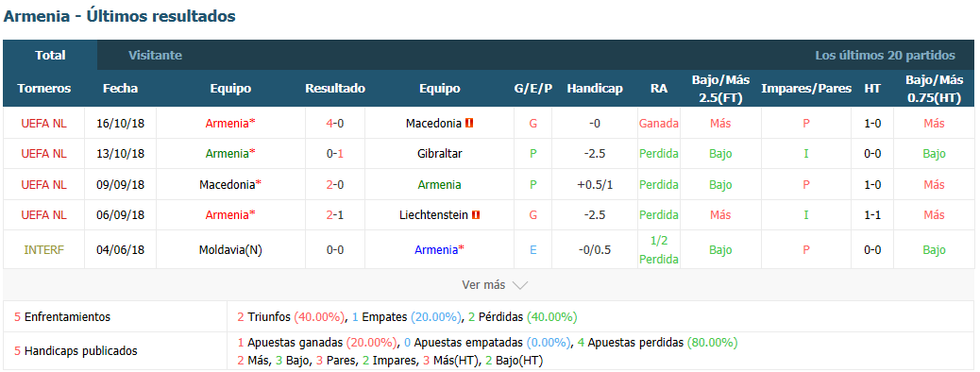Click the UEFA NL label in the 13/10/18 row
This screenshot has width=980, height=372.
[43, 154]
